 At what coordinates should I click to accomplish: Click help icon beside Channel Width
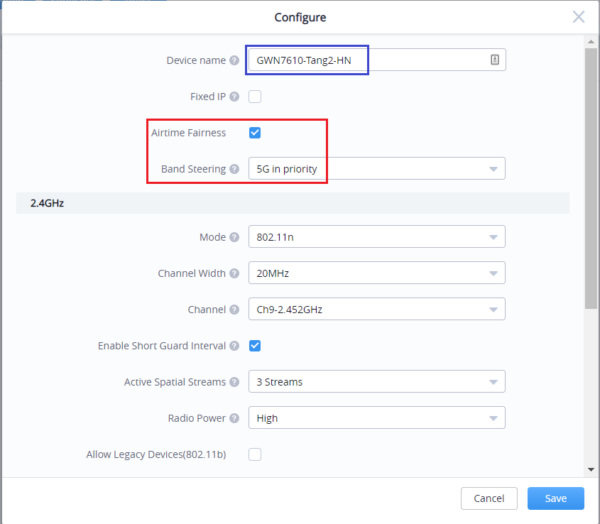pos(234,274)
